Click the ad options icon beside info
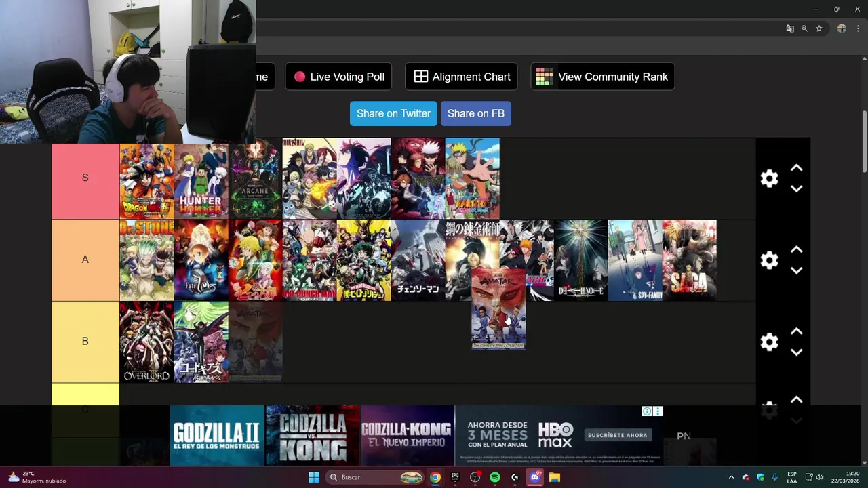 click(658, 411)
